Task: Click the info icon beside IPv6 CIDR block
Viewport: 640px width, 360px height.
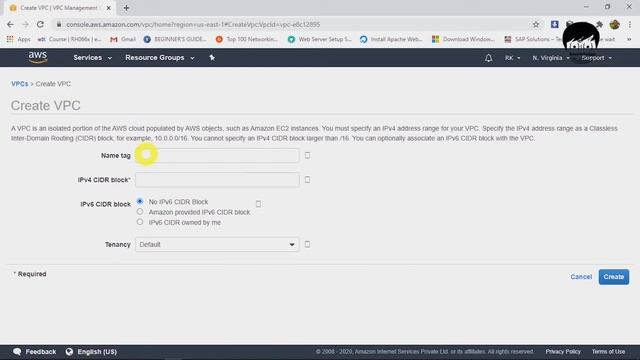Action: point(258,204)
